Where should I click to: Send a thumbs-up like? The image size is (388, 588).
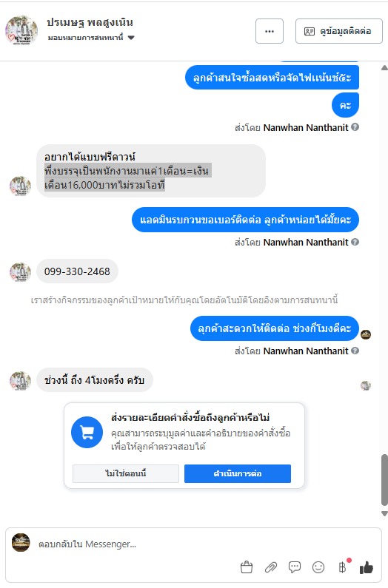tap(367, 567)
